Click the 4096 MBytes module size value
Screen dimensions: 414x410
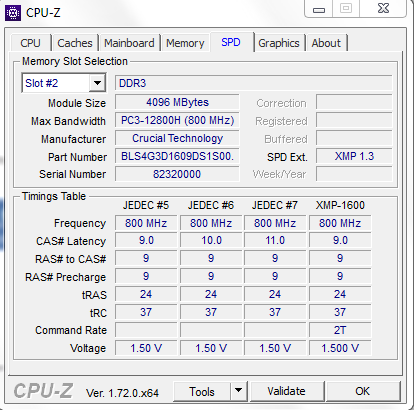(x=177, y=102)
